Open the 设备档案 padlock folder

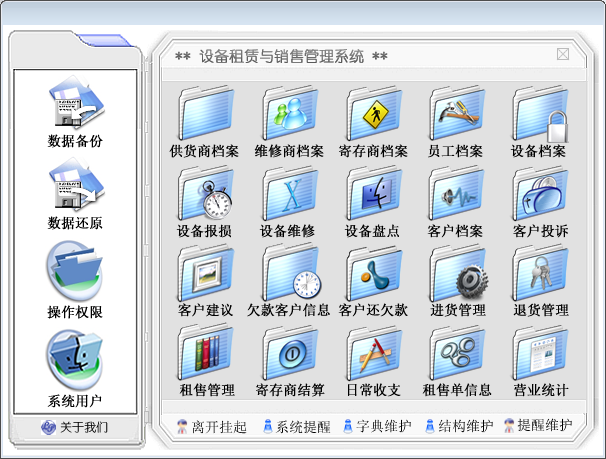540,114
